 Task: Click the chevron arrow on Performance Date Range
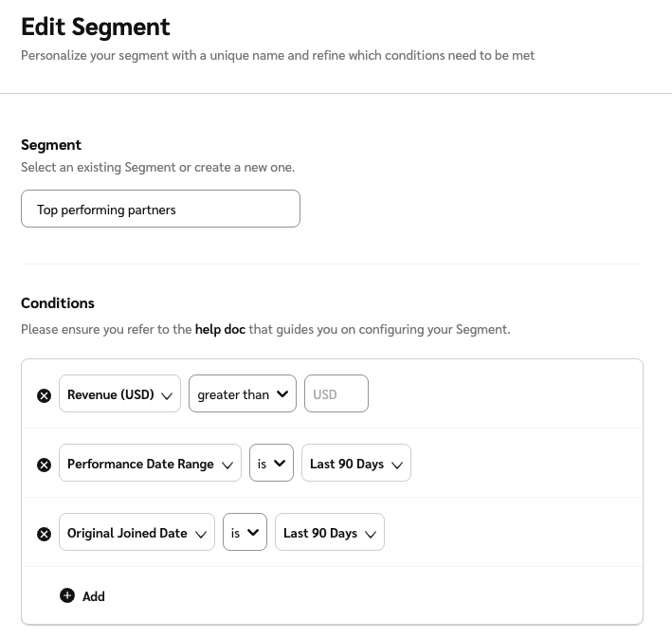point(227,465)
